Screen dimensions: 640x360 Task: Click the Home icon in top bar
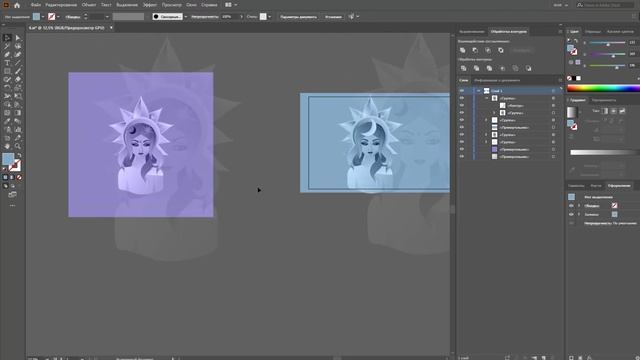17,5
